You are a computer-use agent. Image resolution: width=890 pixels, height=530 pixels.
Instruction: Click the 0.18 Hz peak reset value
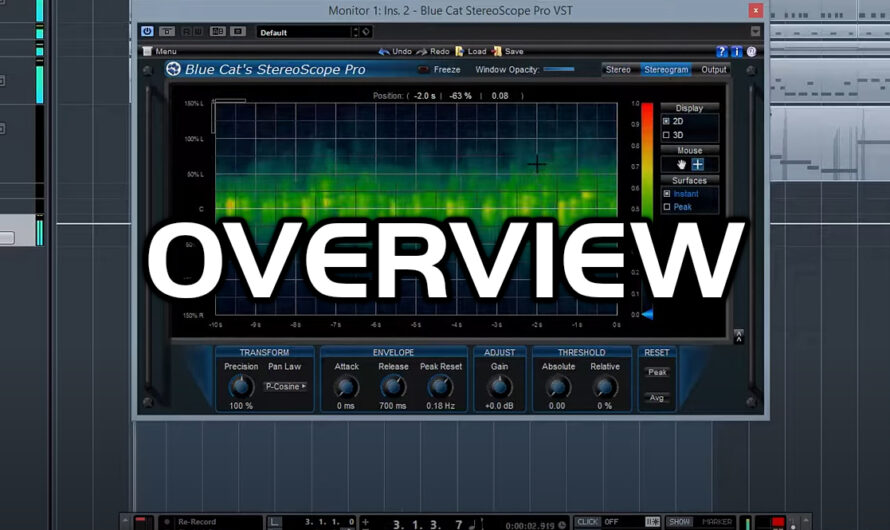click(440, 406)
